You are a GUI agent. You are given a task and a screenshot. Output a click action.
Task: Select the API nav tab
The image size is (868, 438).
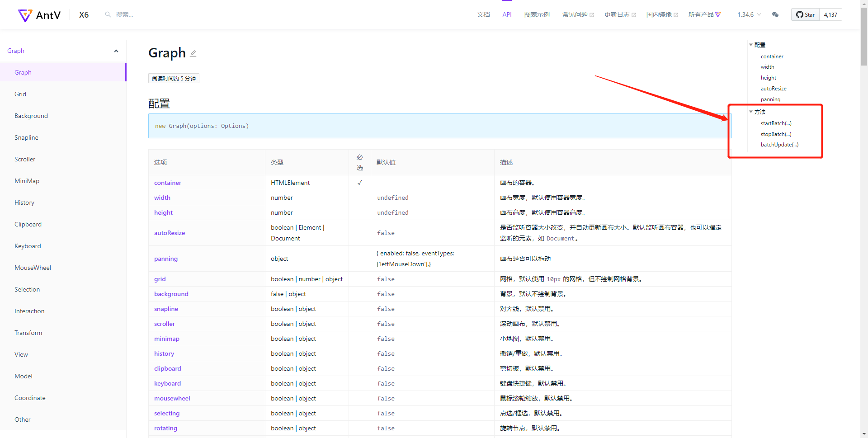pyautogui.click(x=507, y=14)
